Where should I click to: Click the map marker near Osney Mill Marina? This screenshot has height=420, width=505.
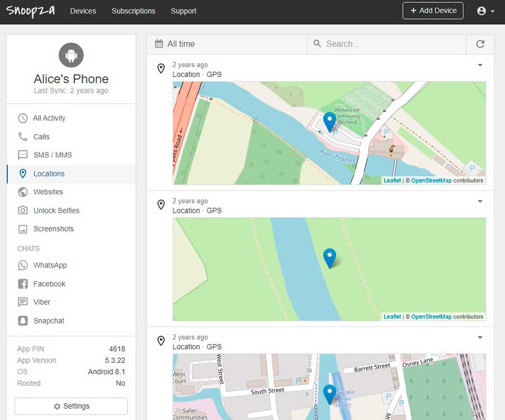[329, 394]
